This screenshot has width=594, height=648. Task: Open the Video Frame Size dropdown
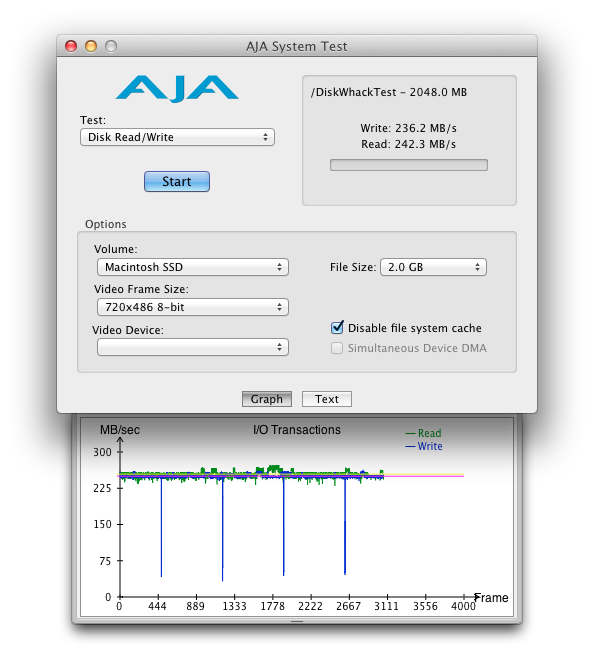tap(193, 307)
